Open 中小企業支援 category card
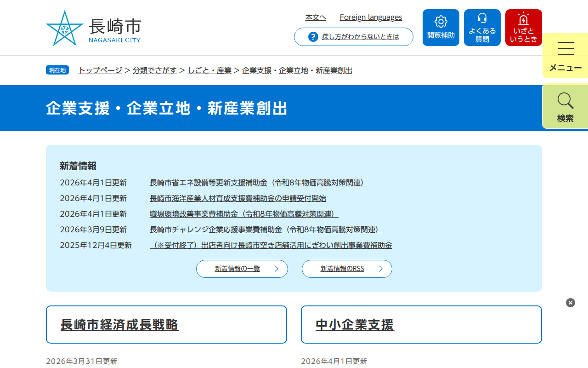 click(421, 325)
